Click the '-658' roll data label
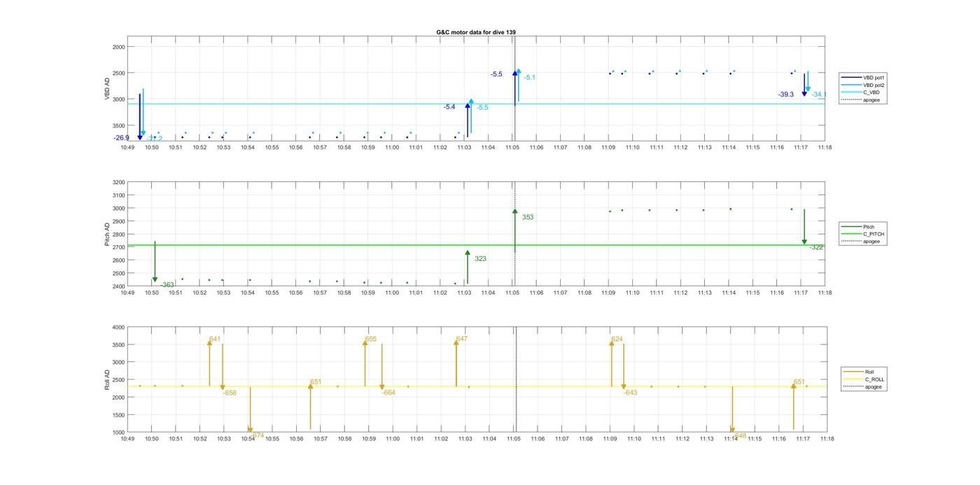 tap(230, 393)
